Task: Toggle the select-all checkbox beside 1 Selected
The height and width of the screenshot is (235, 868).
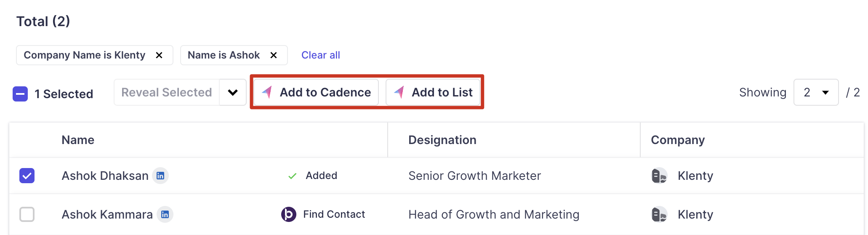Action: [20, 94]
